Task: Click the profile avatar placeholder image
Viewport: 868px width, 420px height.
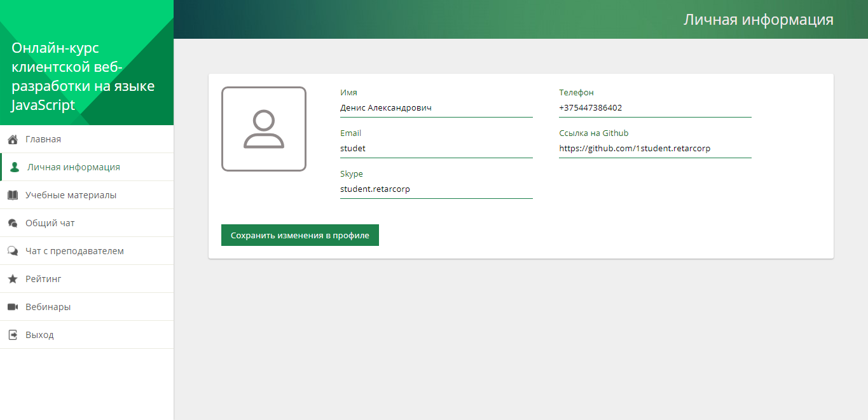Action: (x=264, y=129)
